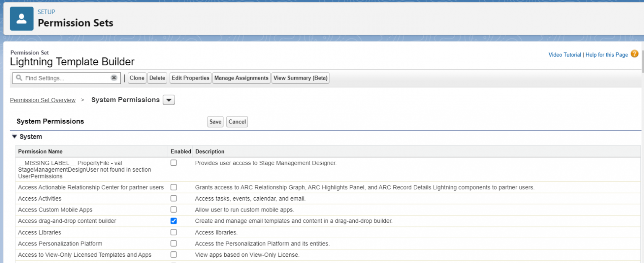Click the Cancel button
The height and width of the screenshot is (263, 644).
(237, 121)
